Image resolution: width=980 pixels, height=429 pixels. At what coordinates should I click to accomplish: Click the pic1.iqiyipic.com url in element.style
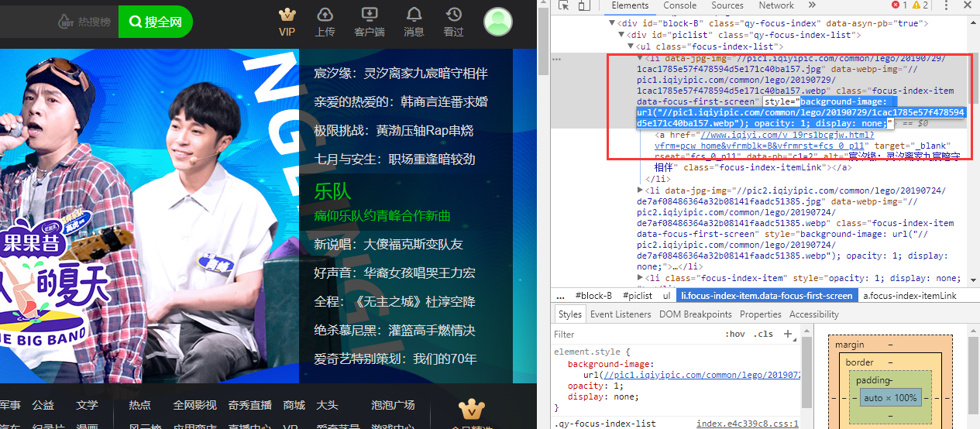coord(701,375)
